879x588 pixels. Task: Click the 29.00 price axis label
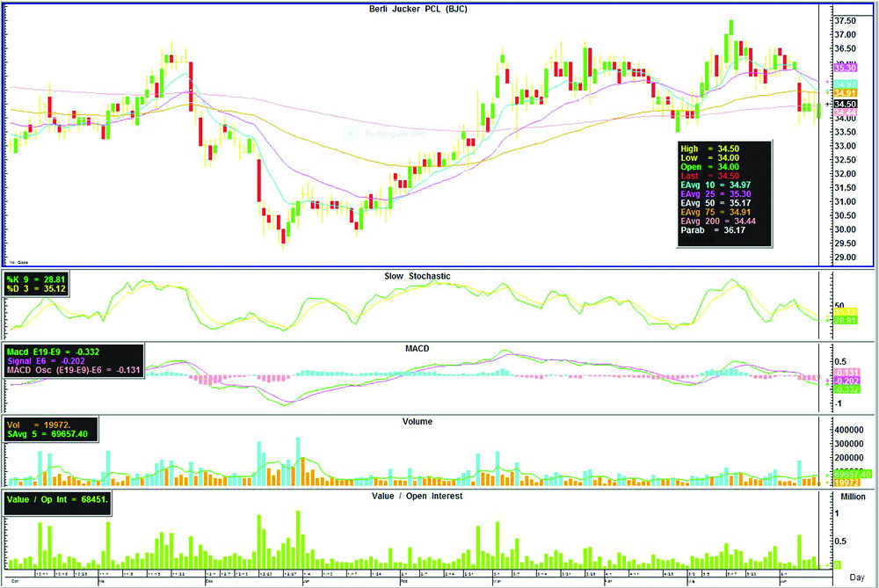click(846, 258)
